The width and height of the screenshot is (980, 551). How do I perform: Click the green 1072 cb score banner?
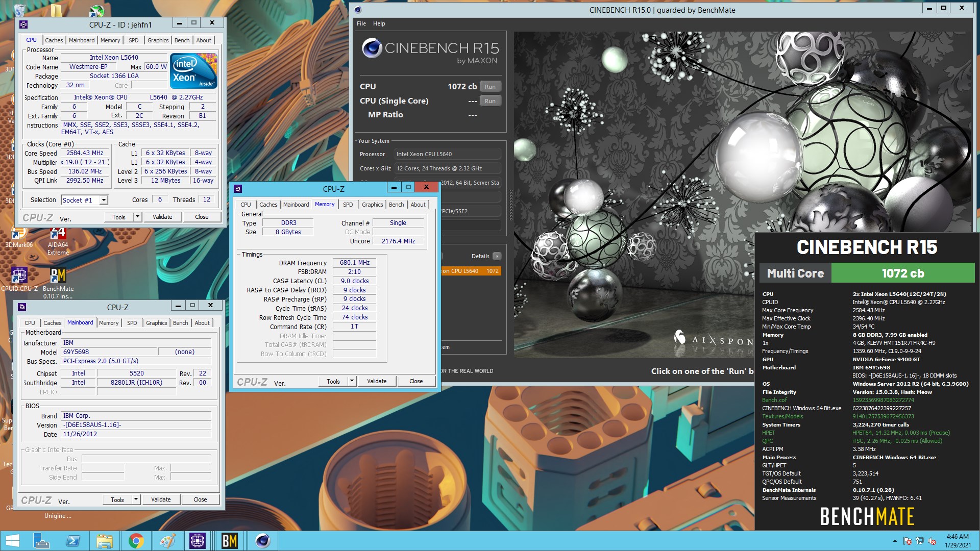coord(902,273)
